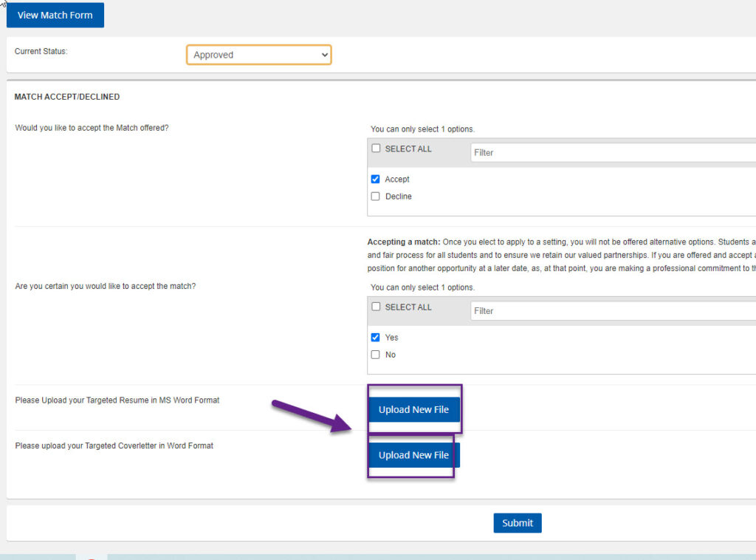Open the Current Status dropdown showing Approved
756x560 pixels.
pyautogui.click(x=258, y=55)
